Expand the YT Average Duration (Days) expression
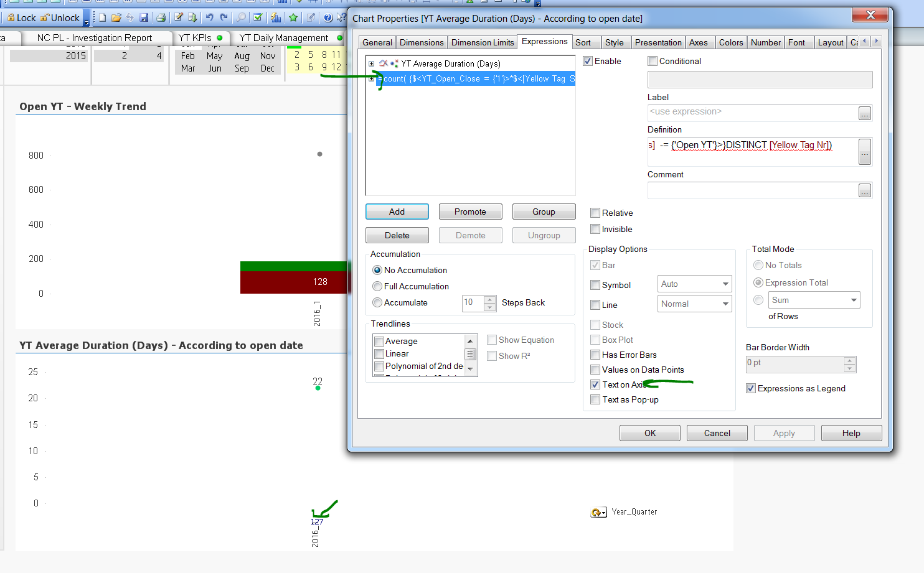924x573 pixels. (372, 63)
